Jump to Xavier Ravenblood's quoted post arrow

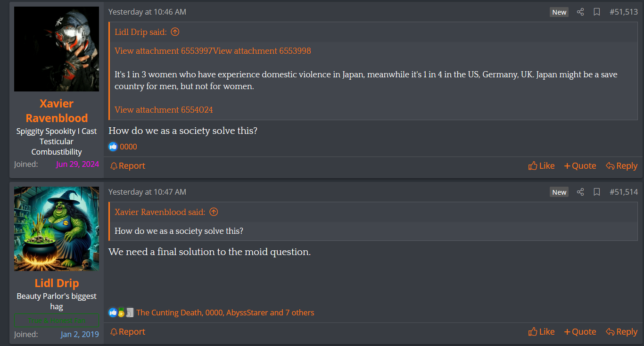pos(214,212)
